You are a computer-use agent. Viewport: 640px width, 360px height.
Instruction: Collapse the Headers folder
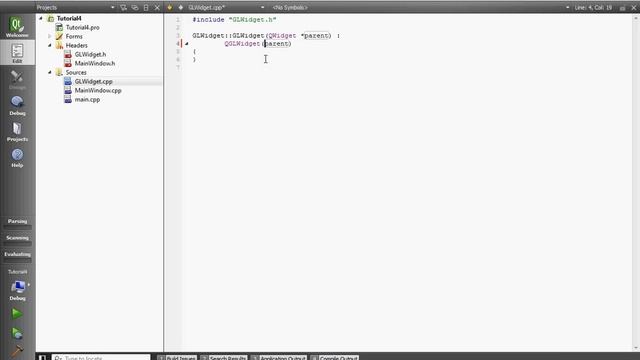50,45
